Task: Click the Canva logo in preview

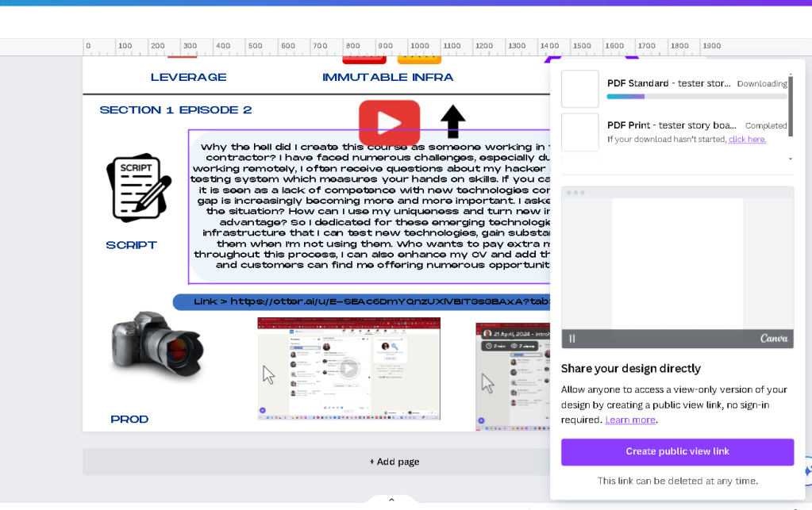Action: click(x=774, y=338)
